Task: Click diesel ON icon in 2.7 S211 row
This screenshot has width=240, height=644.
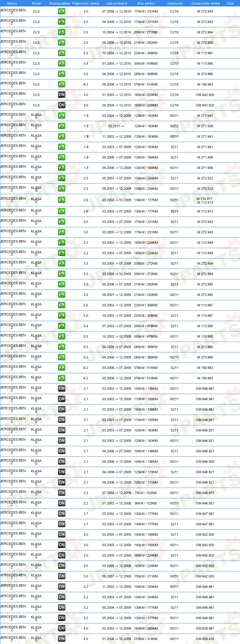Action: [62, 524]
